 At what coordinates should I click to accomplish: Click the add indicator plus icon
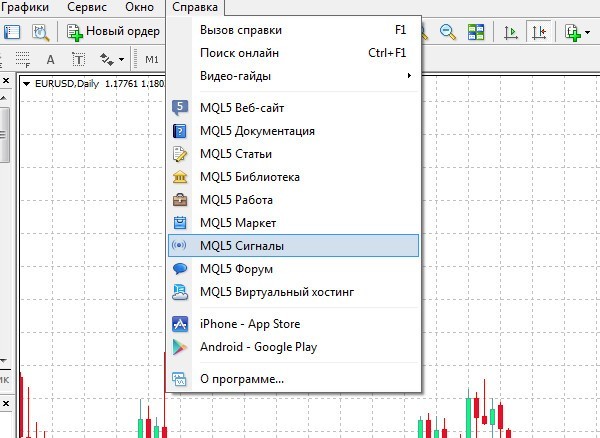(573, 33)
